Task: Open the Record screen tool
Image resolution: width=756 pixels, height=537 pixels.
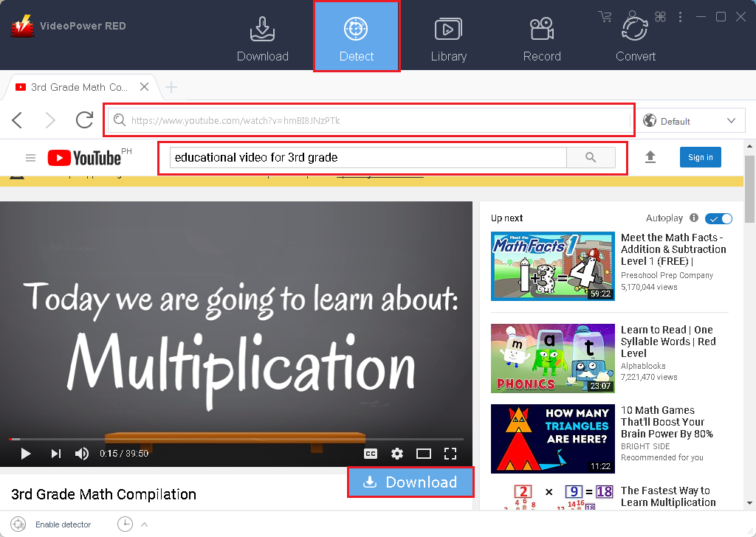Action: pyautogui.click(x=542, y=35)
